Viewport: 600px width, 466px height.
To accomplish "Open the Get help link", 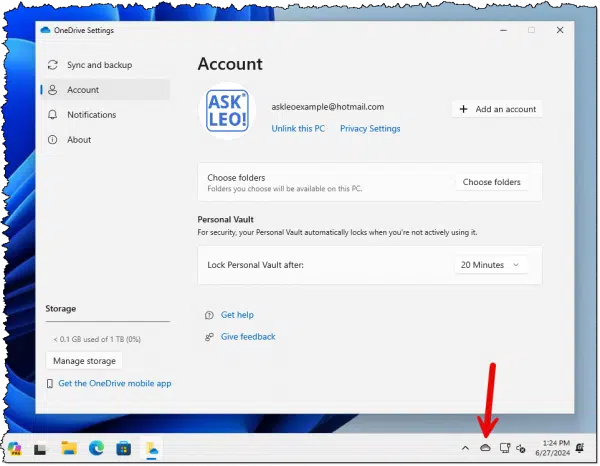I will [x=237, y=315].
